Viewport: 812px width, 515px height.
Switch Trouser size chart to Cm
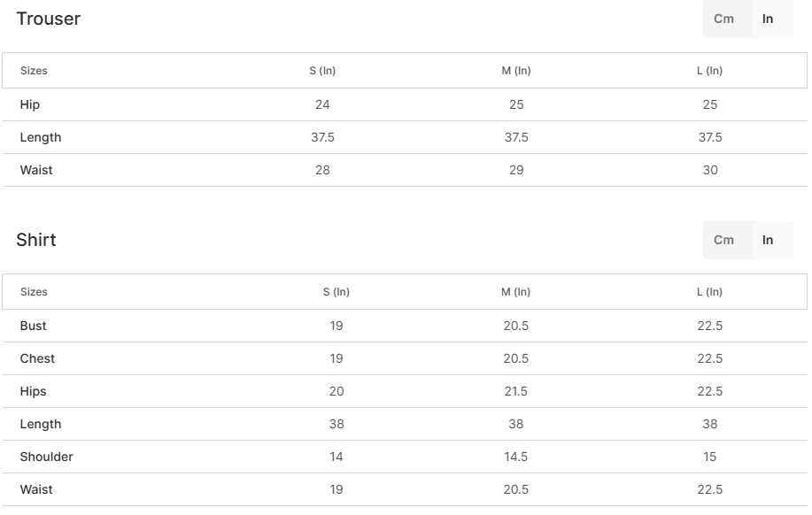point(723,19)
